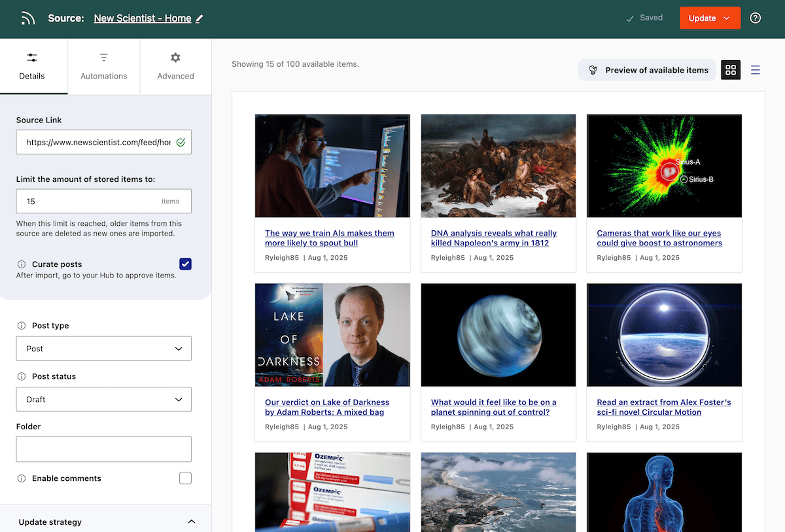
Task: Click the Automations filter icon
Action: click(104, 58)
